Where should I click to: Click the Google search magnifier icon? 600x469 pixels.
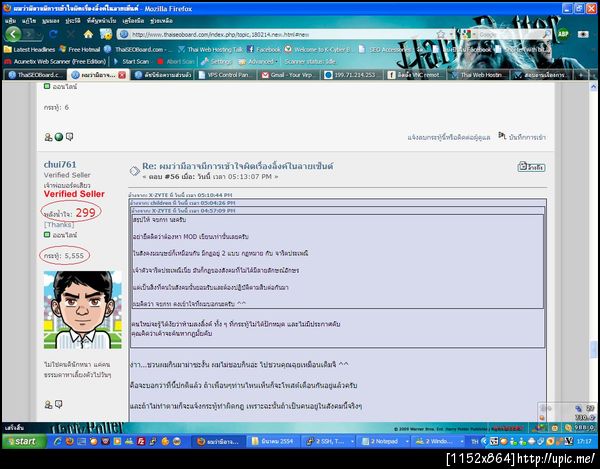(547, 34)
